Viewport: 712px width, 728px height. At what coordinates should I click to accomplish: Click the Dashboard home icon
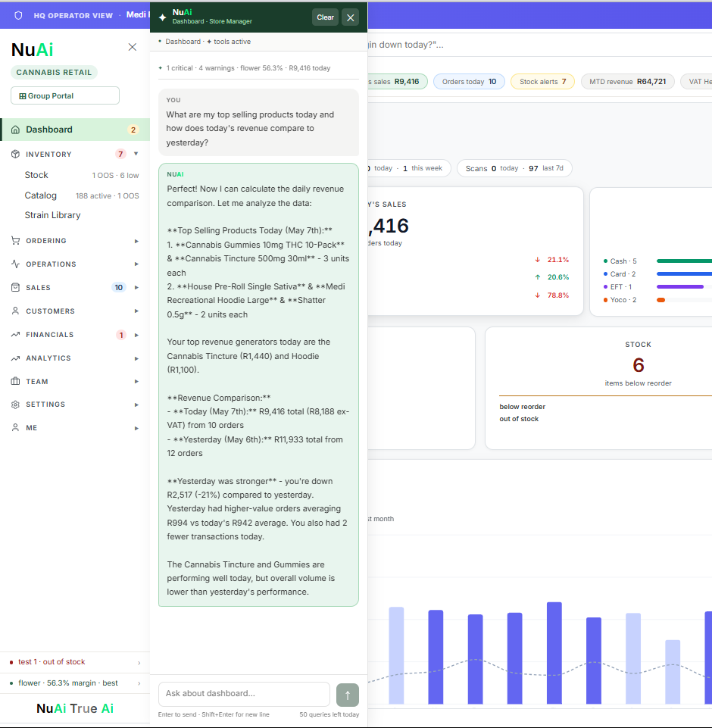tap(15, 130)
